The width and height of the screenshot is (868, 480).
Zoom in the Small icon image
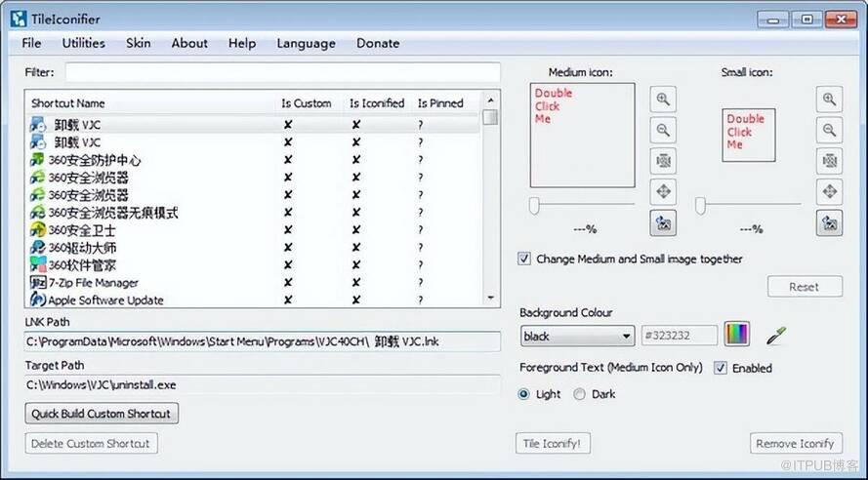coord(829,100)
